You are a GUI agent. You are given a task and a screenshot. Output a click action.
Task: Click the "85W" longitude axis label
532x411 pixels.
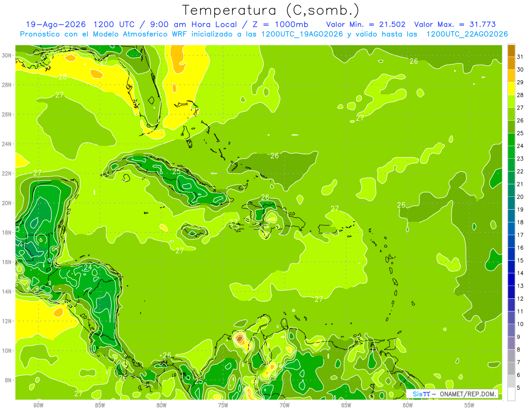(x=100, y=405)
